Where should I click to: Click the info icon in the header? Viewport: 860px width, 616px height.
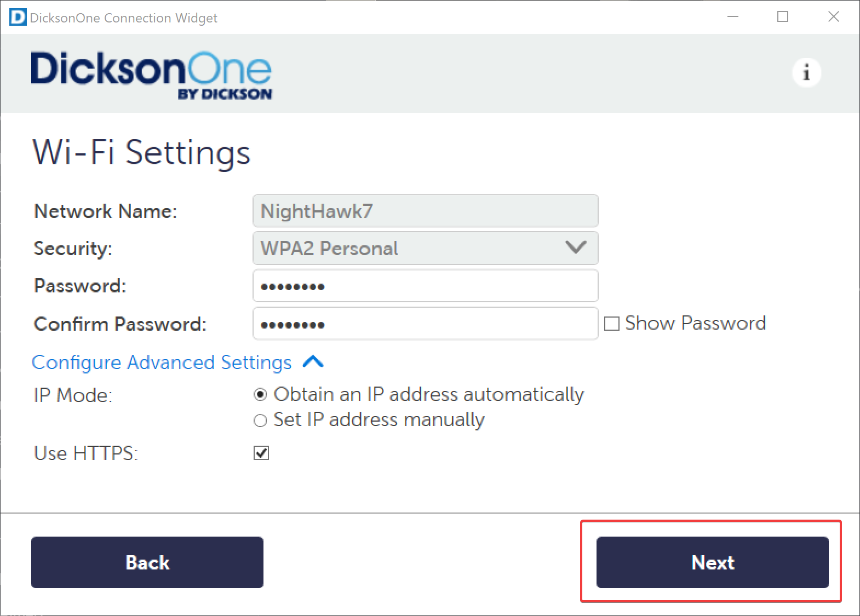(806, 72)
